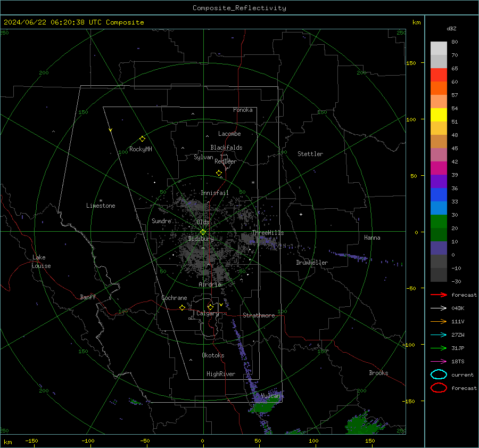Viewport: 479px width, 448px height.
Task: Click the green 31JP arrow legend icon
Action: pyautogui.click(x=439, y=348)
